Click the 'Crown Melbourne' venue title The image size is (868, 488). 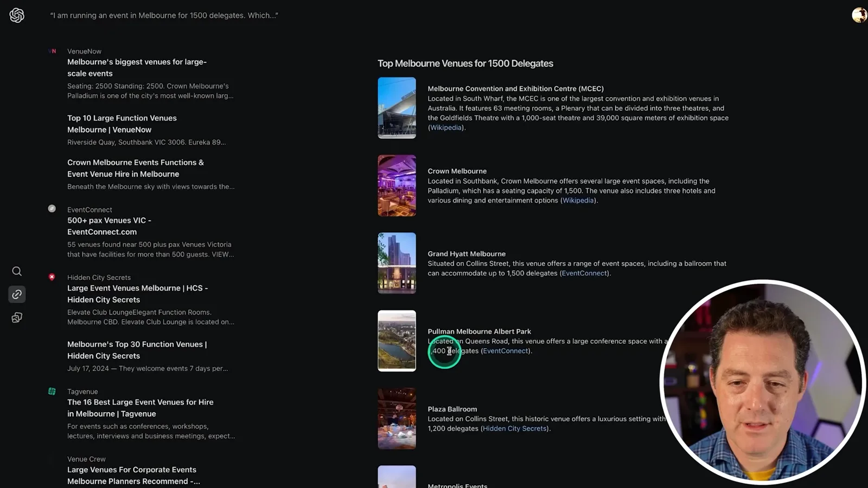click(x=457, y=171)
